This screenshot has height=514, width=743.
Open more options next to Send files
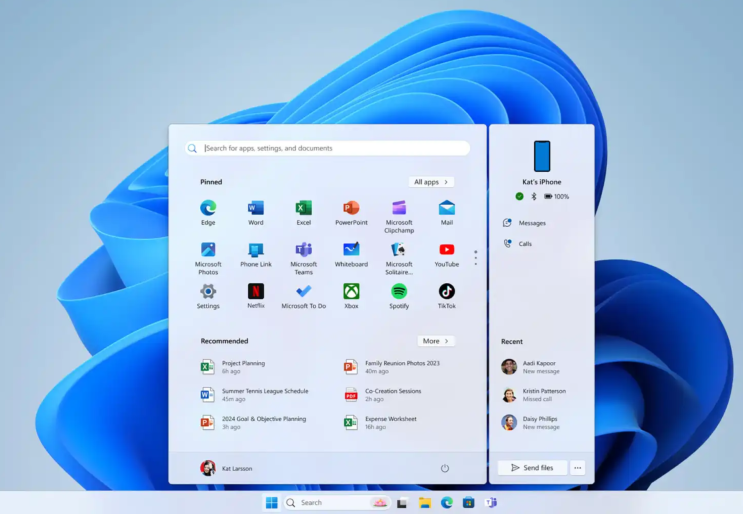(x=578, y=468)
